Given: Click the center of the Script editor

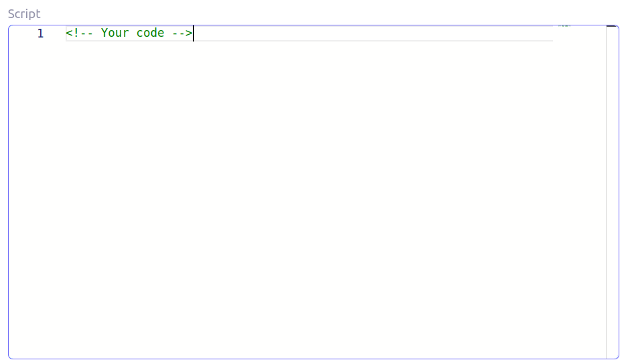Looking at the screenshot, I should tap(308, 192).
